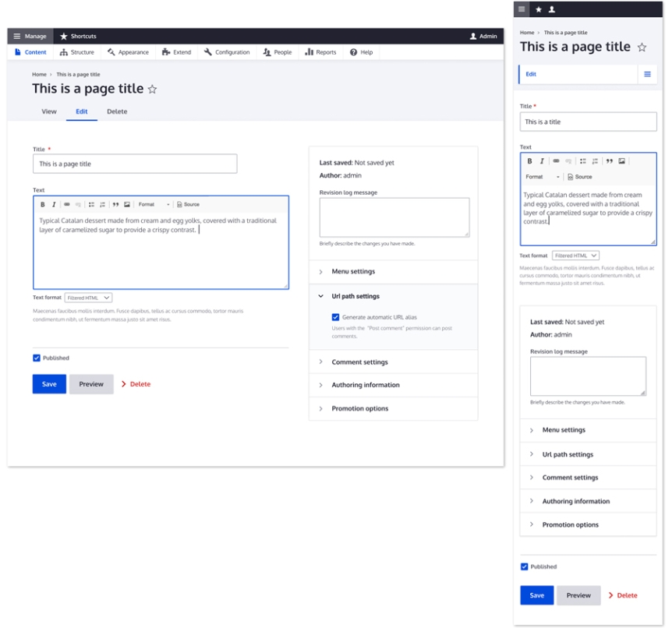Click block quote icon in mobile editor toolbar
This screenshot has width=672, height=628.
(x=610, y=161)
